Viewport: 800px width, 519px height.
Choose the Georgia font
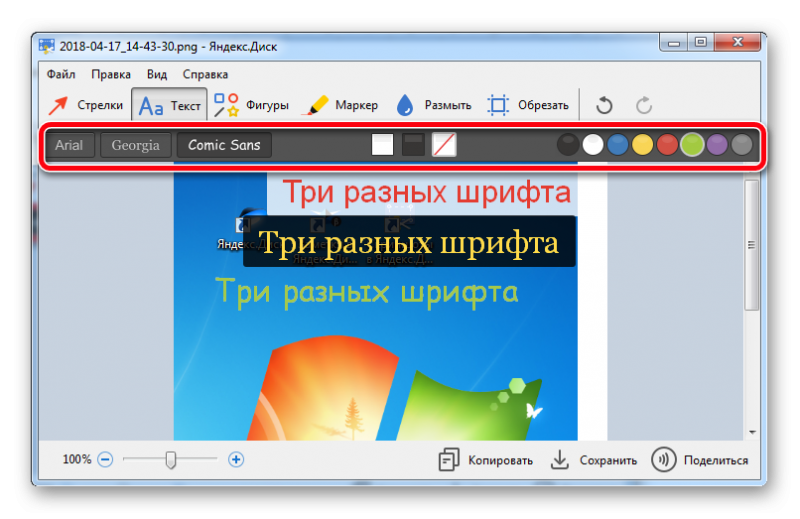pos(136,145)
